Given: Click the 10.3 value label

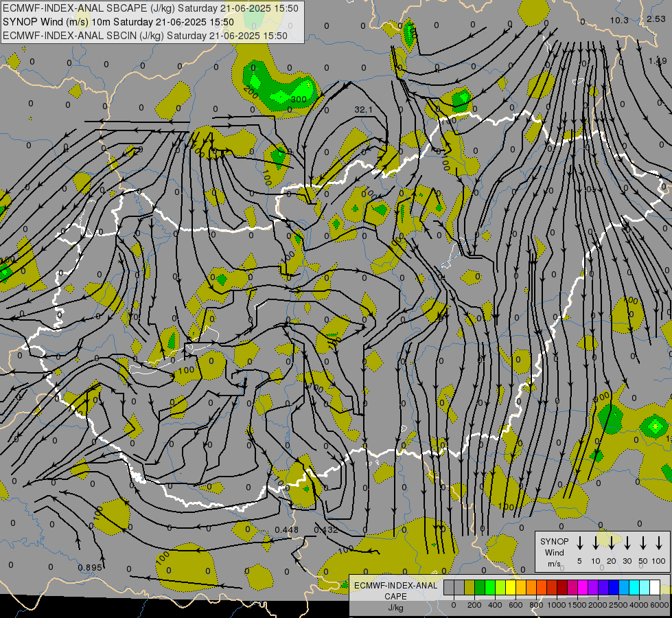Looking at the screenshot, I should 619,21.
